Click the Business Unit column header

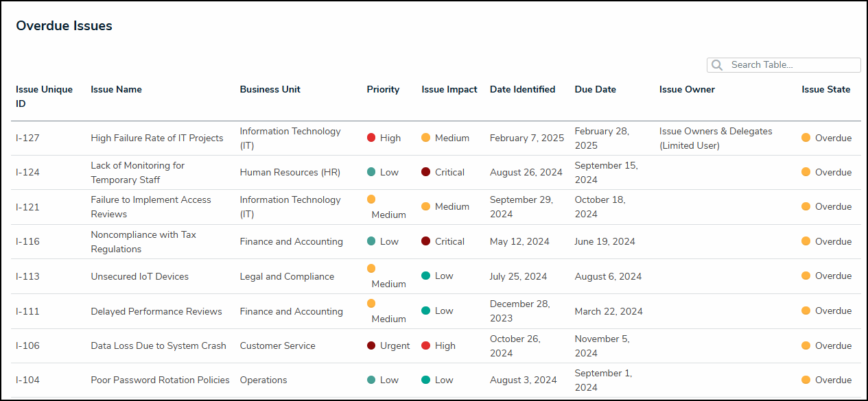click(270, 89)
